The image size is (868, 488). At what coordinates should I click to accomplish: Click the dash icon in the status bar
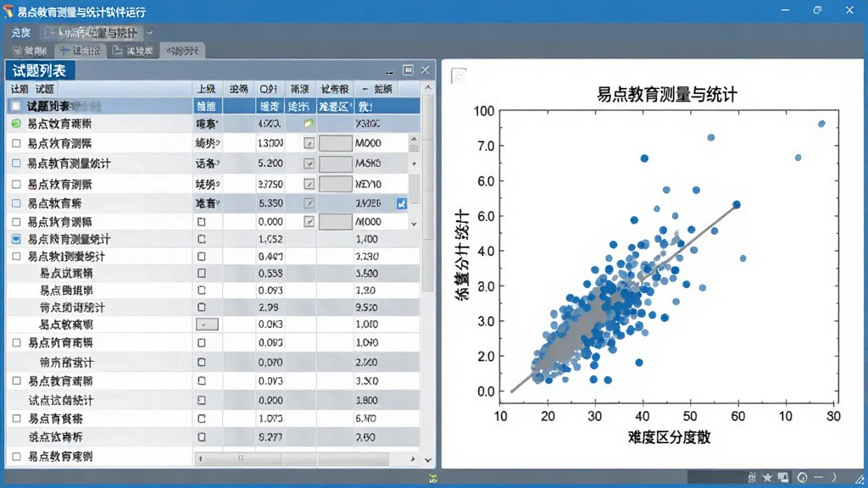[x=818, y=477]
